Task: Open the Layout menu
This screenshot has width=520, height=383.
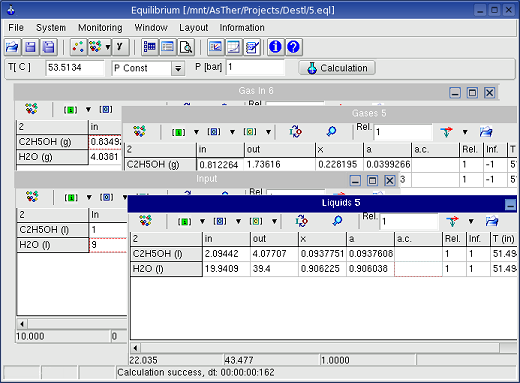Action: (193, 28)
